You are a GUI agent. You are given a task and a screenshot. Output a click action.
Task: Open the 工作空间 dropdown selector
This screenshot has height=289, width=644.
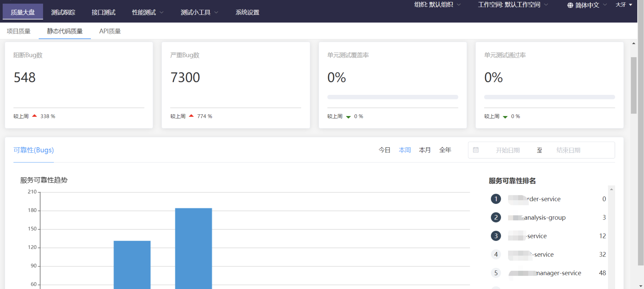point(513,5)
